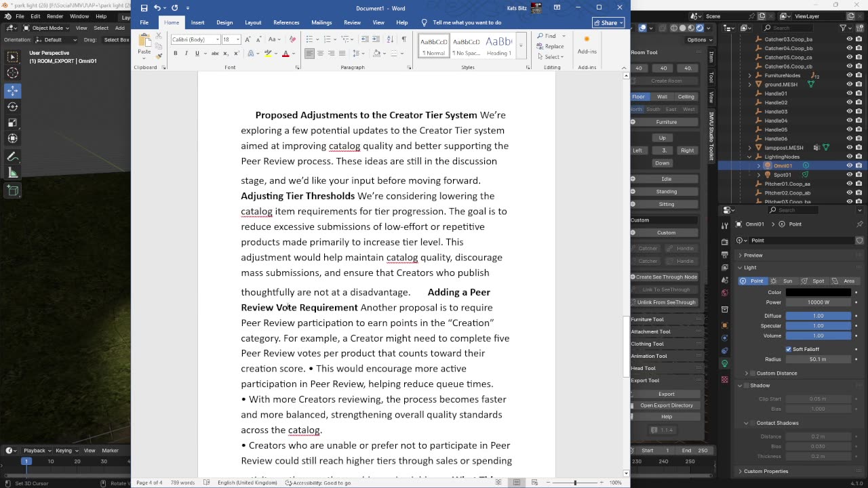Collapse the LightingNodes tree item

750,157
